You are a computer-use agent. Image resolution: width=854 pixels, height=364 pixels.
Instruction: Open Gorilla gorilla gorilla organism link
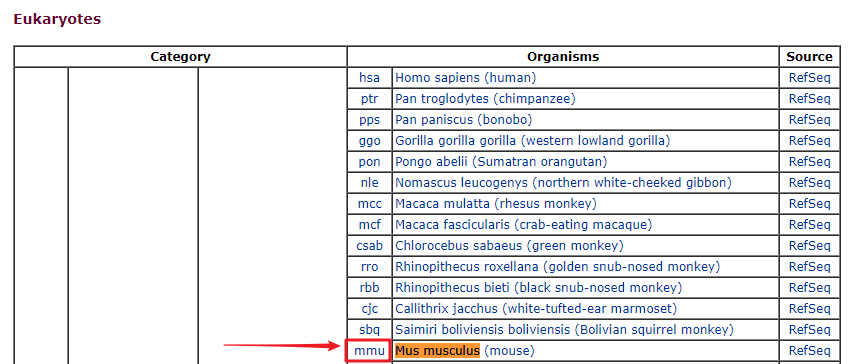pos(533,141)
